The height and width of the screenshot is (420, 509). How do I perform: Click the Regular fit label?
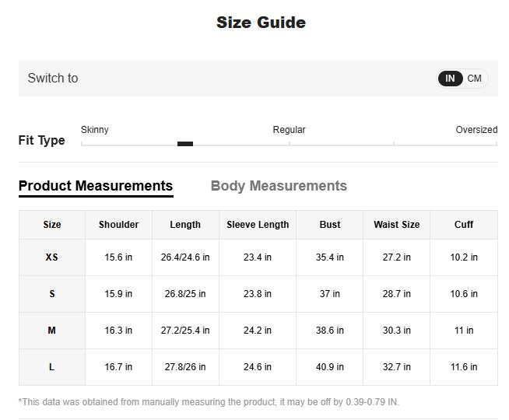coord(289,130)
